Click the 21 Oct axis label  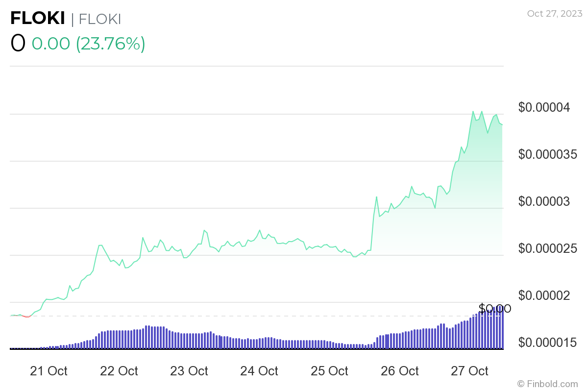[x=49, y=371]
